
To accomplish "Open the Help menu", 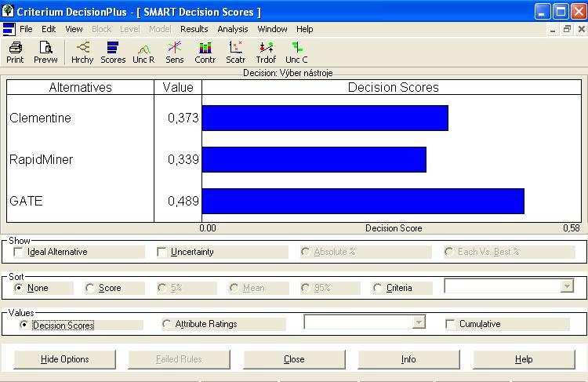I will [x=304, y=29].
